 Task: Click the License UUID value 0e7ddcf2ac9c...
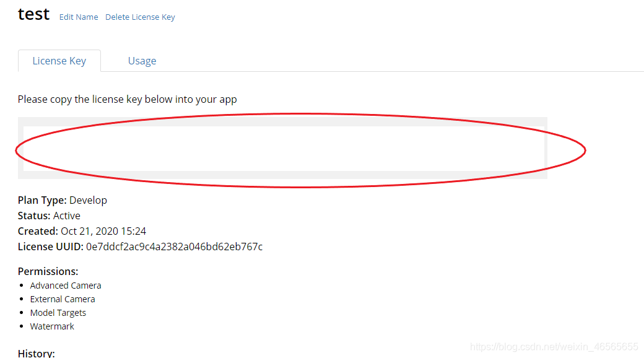pyautogui.click(x=174, y=247)
